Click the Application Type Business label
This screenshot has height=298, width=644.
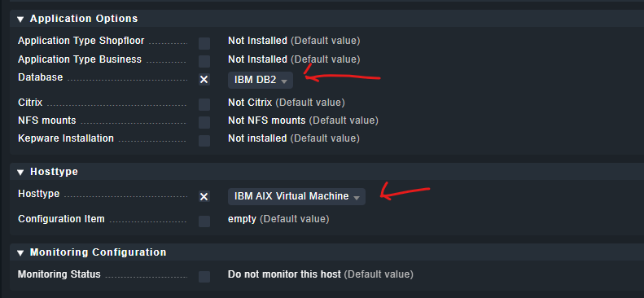point(80,59)
